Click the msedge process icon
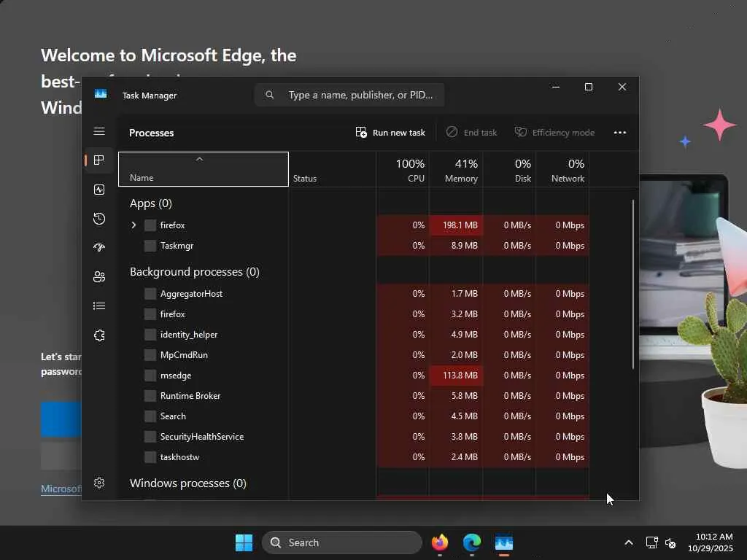This screenshot has width=747, height=560. tap(150, 376)
